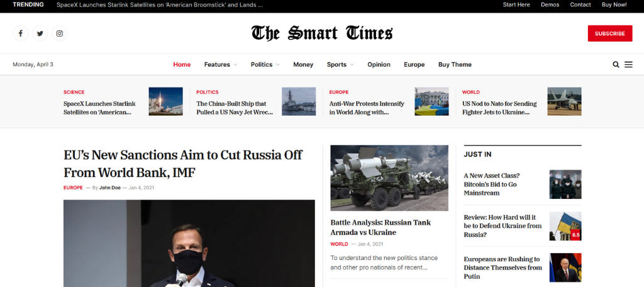Open the Russian tank armada image
This screenshot has width=644, height=287.
(389, 177)
